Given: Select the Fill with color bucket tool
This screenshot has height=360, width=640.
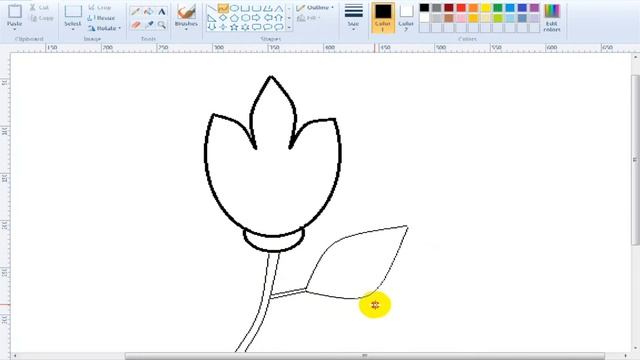Looking at the screenshot, I should coord(149,11).
